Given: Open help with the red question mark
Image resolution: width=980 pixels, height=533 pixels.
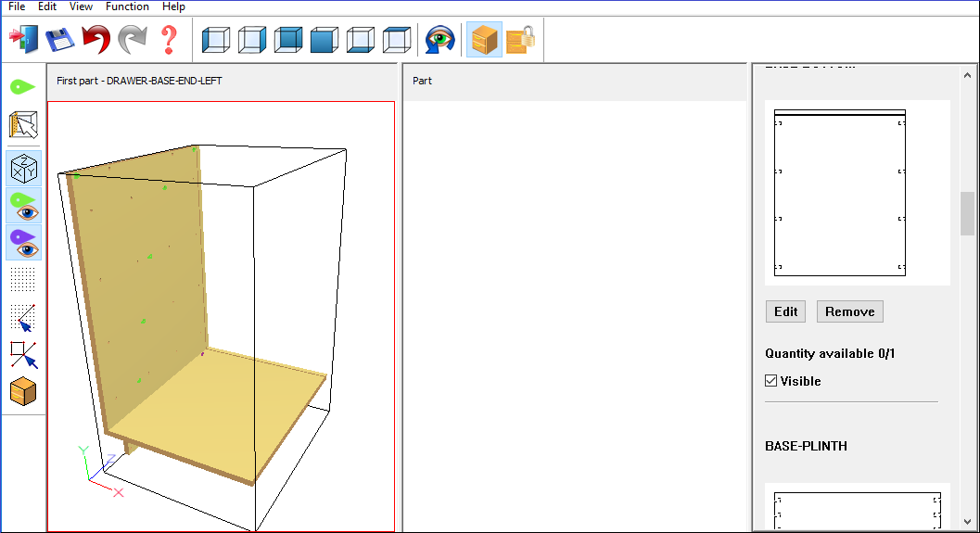Looking at the screenshot, I should pos(169,39).
